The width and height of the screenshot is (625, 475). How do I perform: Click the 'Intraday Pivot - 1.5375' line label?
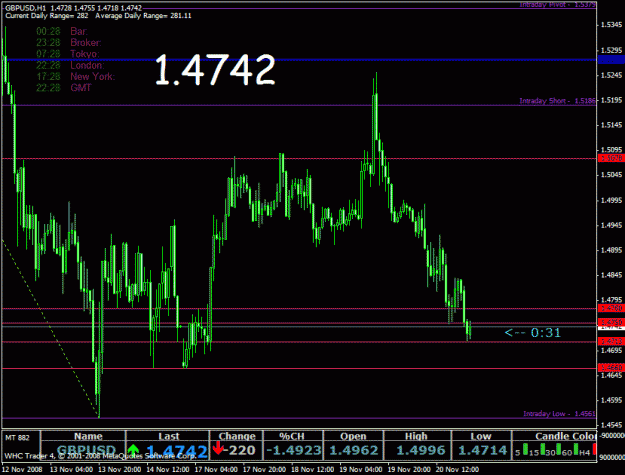pos(558,4)
